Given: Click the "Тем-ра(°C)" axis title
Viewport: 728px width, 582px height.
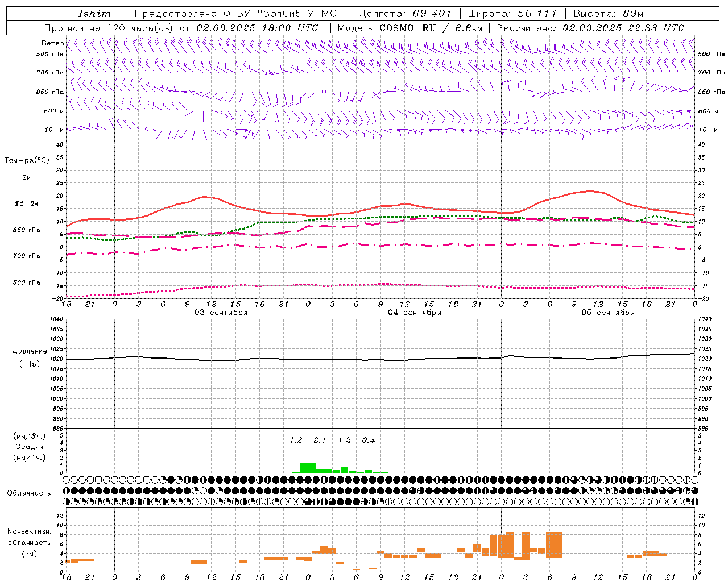Looking at the screenshot, I should (27, 161).
